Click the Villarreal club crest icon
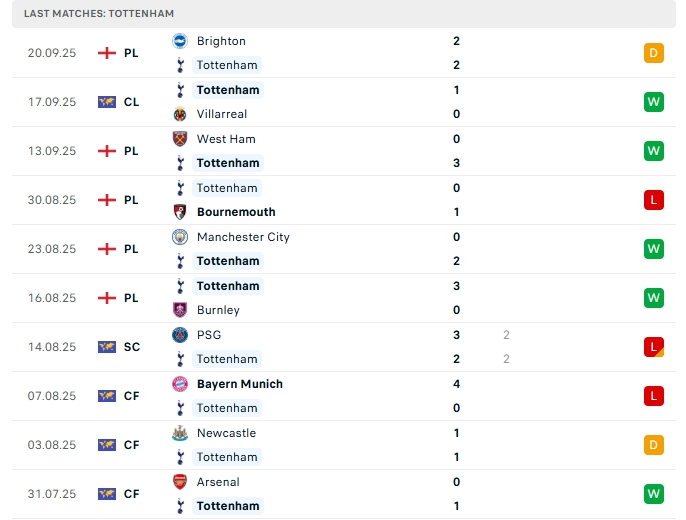686x520 pixels. (x=180, y=114)
